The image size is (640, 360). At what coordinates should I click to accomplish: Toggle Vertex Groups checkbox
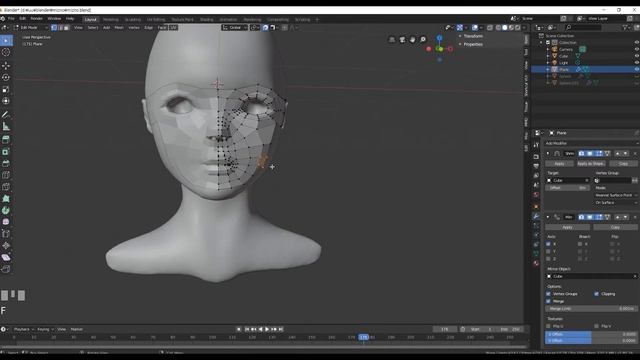548,294
